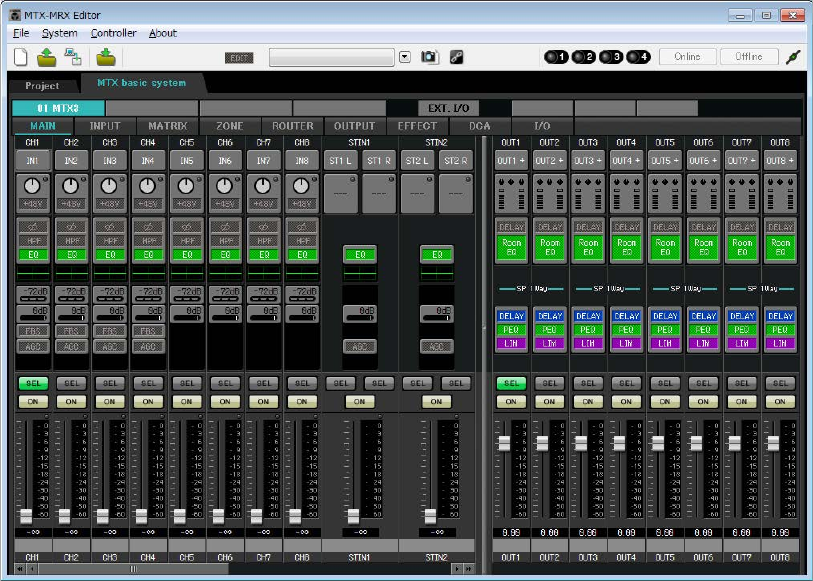Click the input channels horizontal scrollbar
Screen dimensions: 813x581
point(134,569)
